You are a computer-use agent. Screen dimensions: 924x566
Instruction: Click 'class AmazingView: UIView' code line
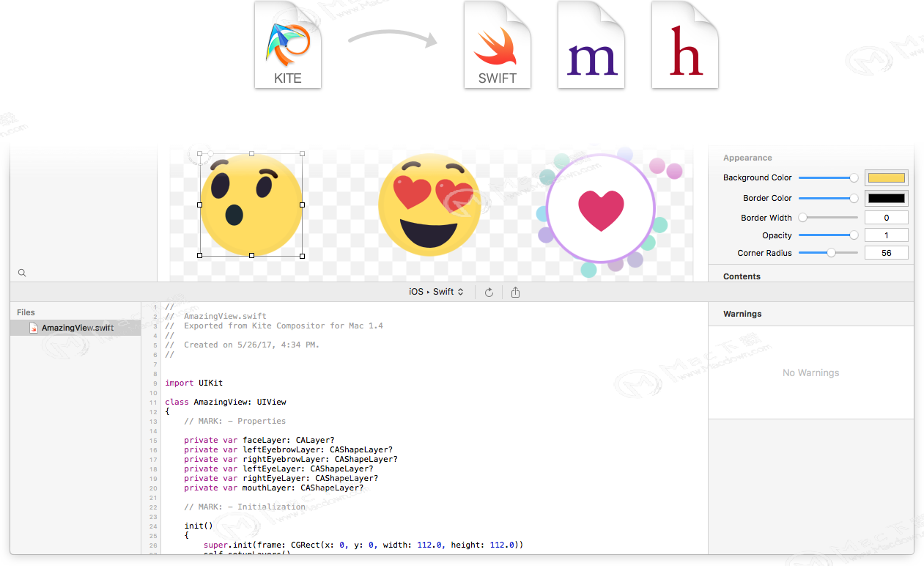[x=226, y=402]
